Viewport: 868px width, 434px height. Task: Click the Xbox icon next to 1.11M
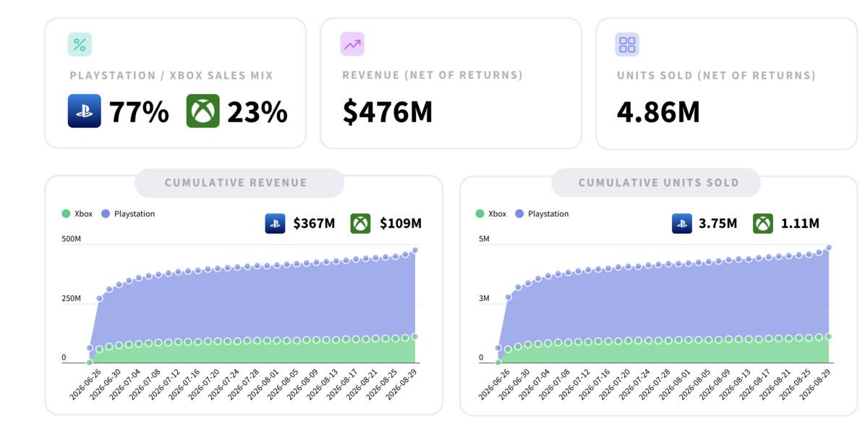pos(763,224)
